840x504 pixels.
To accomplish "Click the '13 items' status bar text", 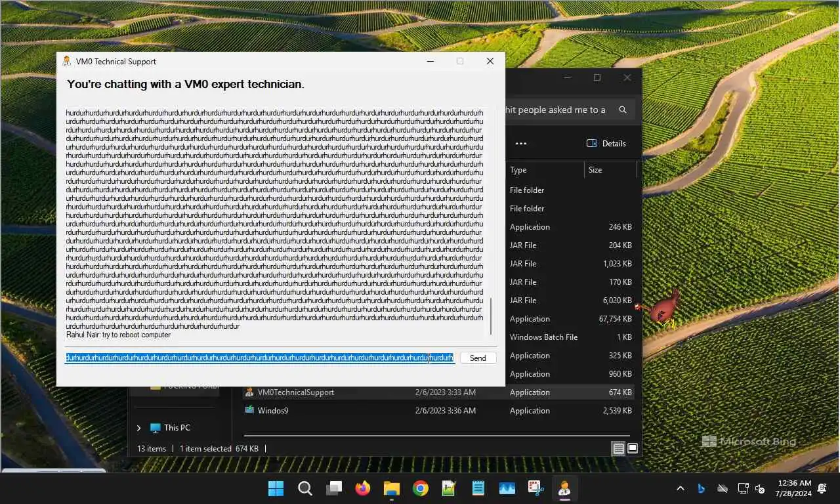I will 152,449.
